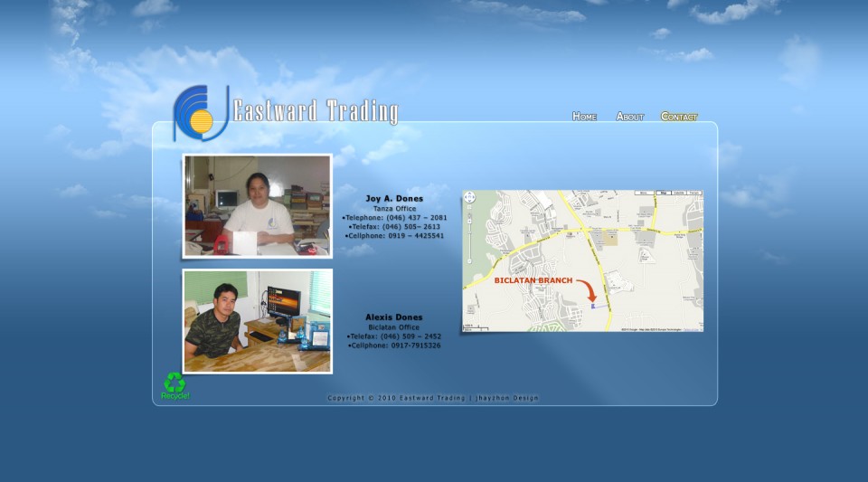Click the Joy A. Dones name
This screenshot has width=868, height=482.
[394, 198]
